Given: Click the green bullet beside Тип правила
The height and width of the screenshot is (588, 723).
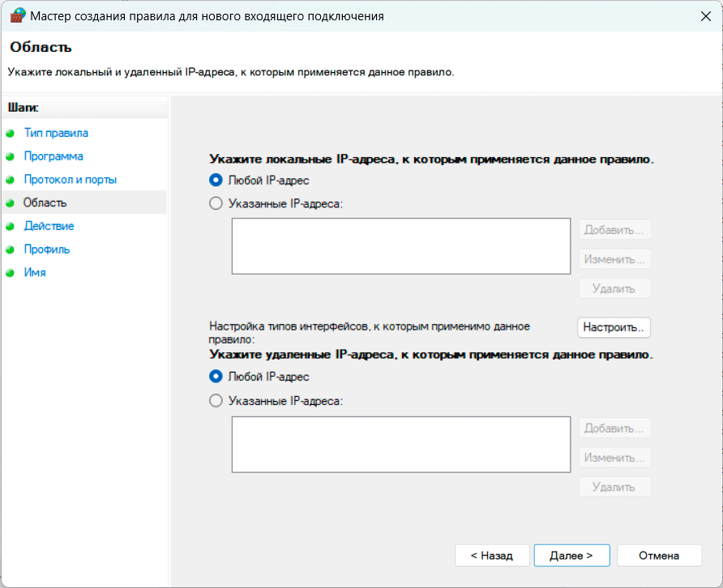Looking at the screenshot, I should (x=10, y=134).
